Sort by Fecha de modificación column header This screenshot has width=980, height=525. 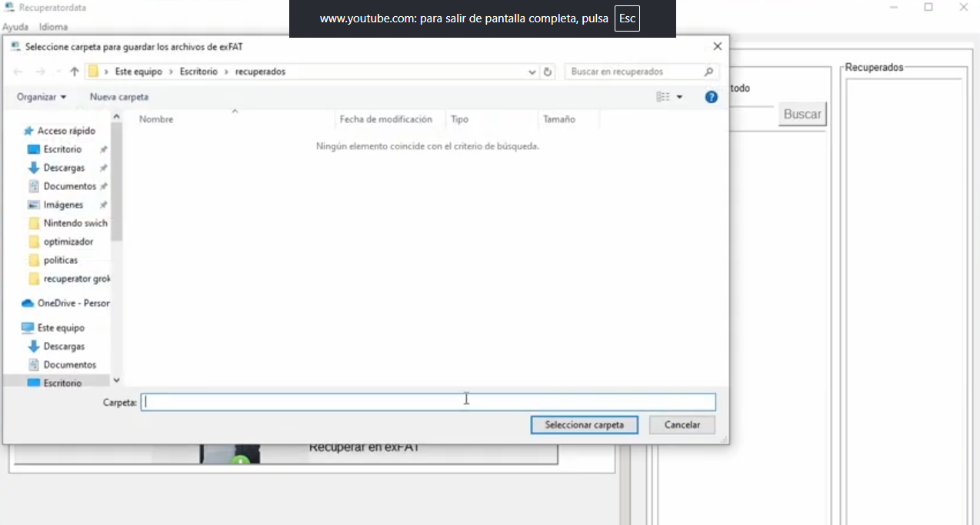coord(385,119)
